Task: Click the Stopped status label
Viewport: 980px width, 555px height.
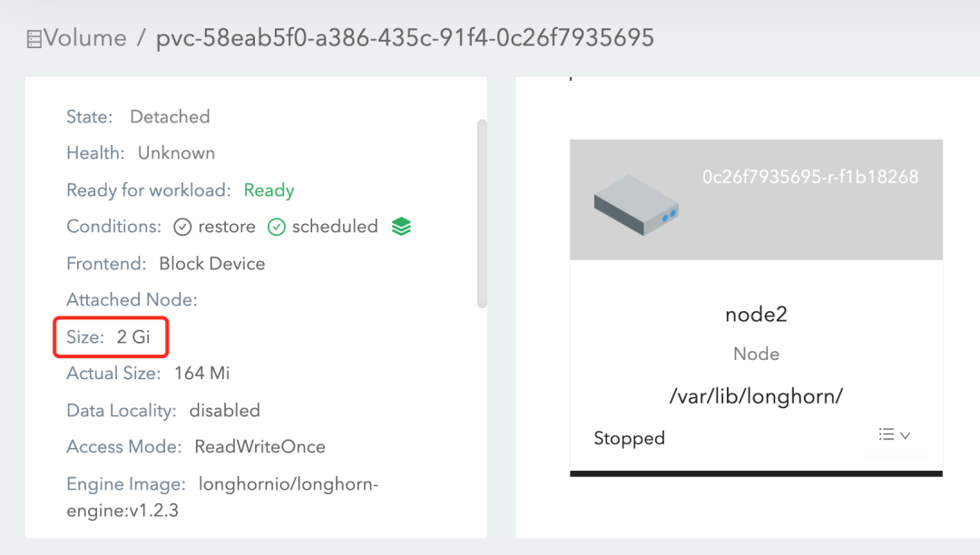Action: 629,438
